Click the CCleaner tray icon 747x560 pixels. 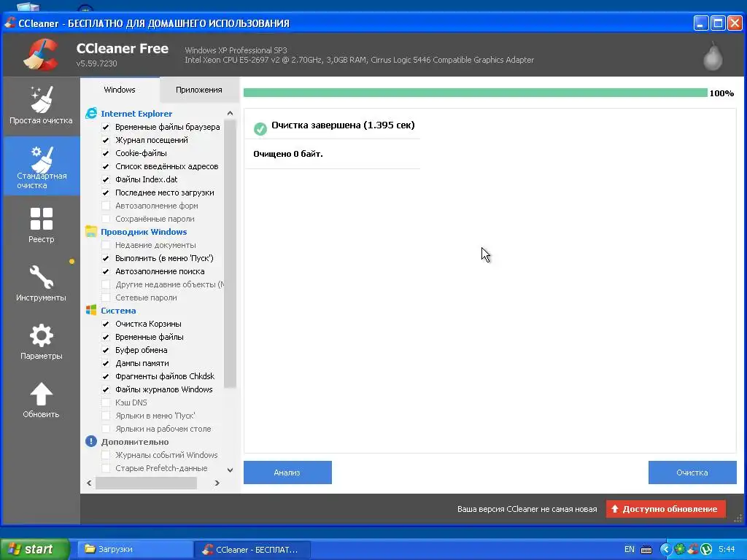coord(693,550)
